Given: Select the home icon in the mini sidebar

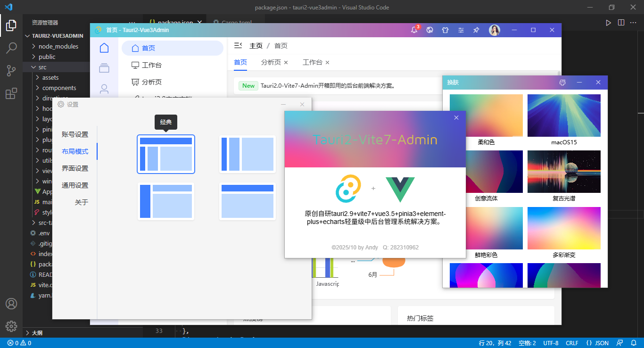Looking at the screenshot, I should click(104, 48).
